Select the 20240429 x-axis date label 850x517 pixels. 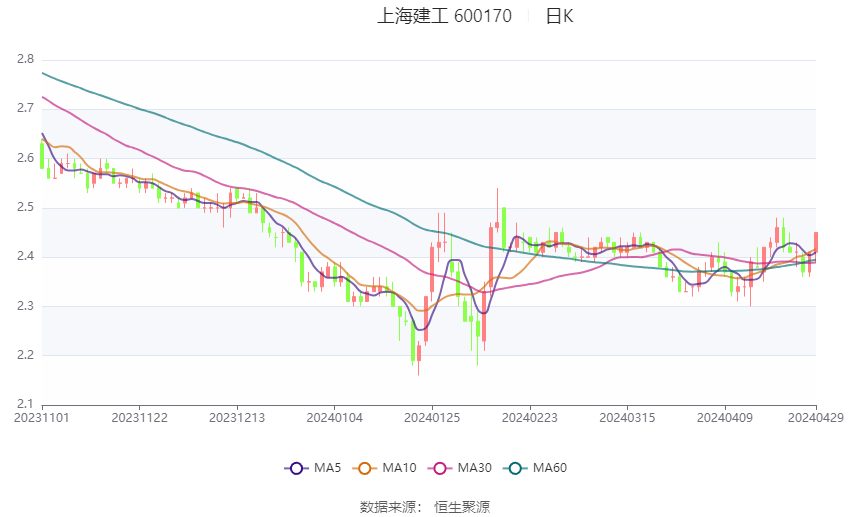point(815,418)
